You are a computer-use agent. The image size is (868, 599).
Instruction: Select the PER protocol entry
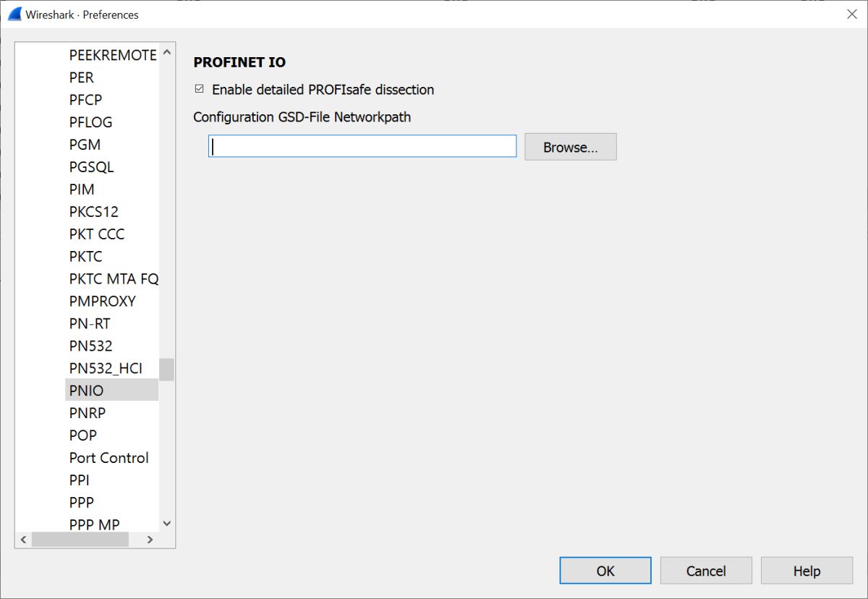pyautogui.click(x=82, y=77)
